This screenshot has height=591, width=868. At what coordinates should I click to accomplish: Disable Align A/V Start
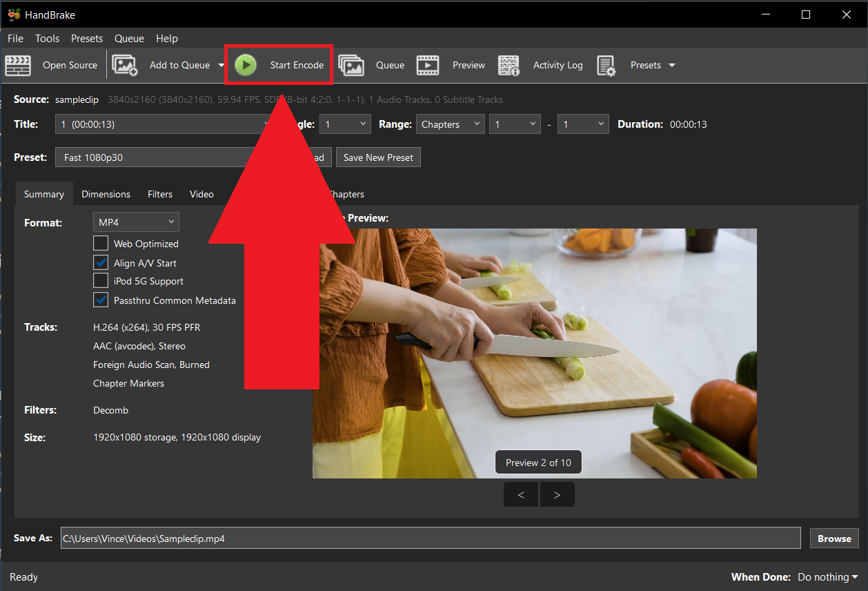point(100,262)
